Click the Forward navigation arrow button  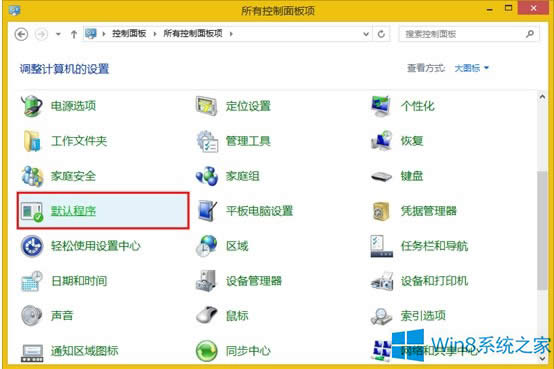click(41, 34)
